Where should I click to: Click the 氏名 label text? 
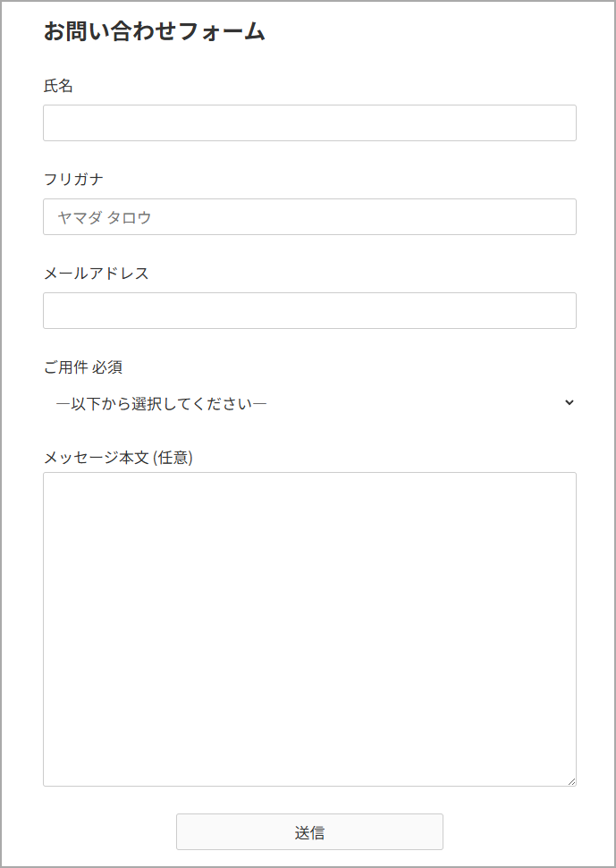[x=58, y=86]
